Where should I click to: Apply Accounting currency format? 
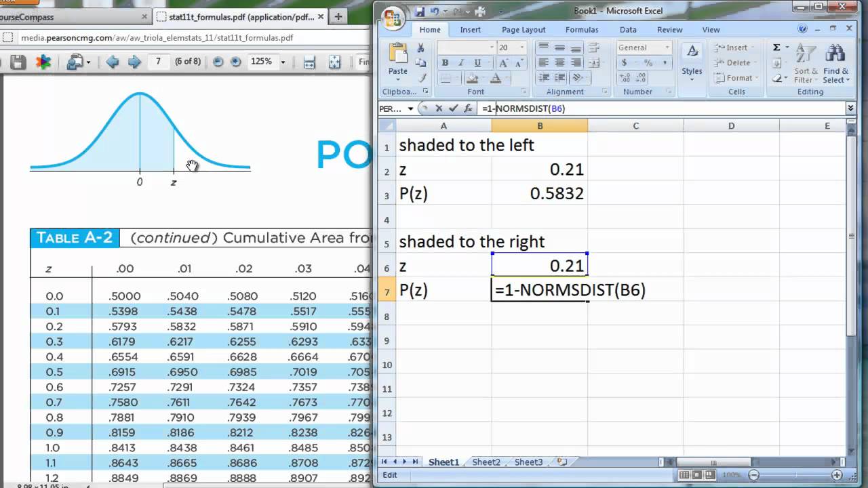click(625, 63)
